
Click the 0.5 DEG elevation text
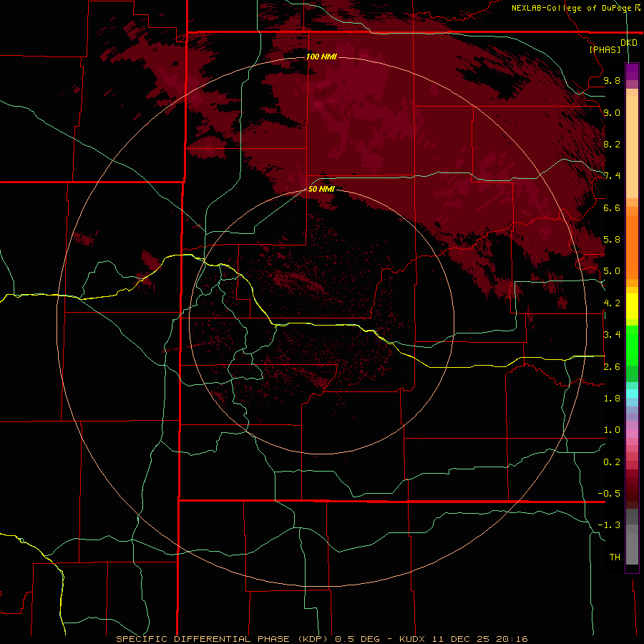coord(358,639)
